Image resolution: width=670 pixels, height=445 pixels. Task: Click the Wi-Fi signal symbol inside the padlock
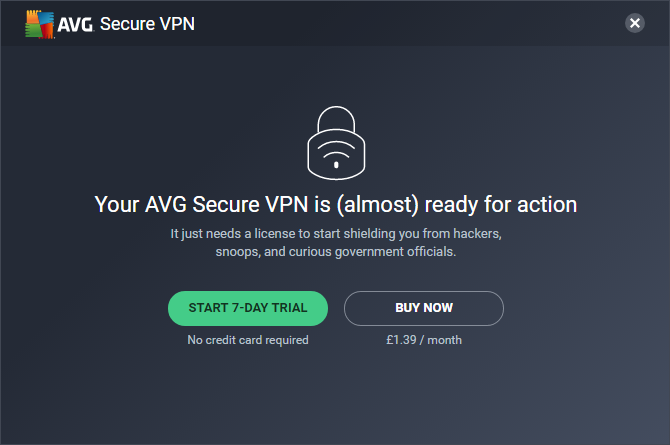click(x=335, y=153)
